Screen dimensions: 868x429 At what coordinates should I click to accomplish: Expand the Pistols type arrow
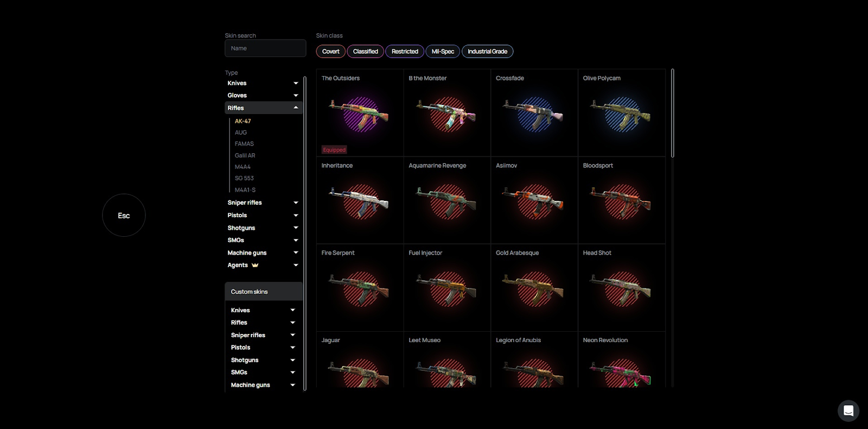coord(296,216)
